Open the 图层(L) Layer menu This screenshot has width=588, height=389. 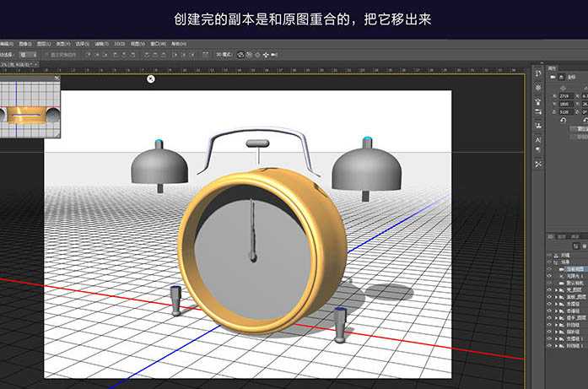pyautogui.click(x=44, y=44)
